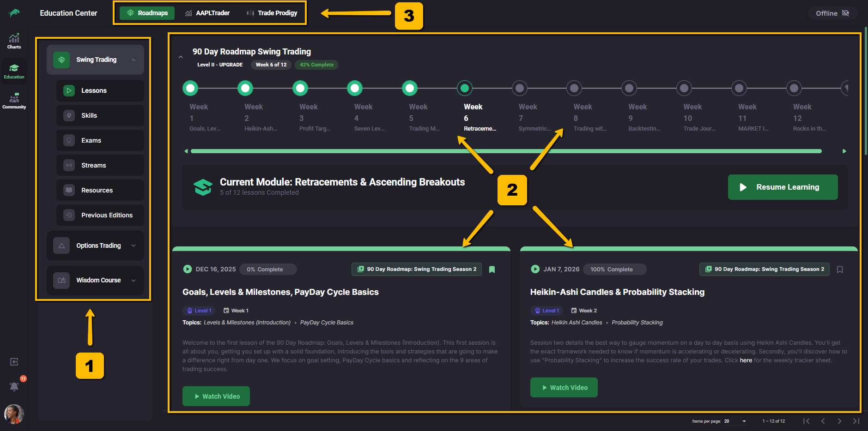Collapse the Swing Trading section
The width and height of the screenshot is (868, 431).
tap(134, 60)
